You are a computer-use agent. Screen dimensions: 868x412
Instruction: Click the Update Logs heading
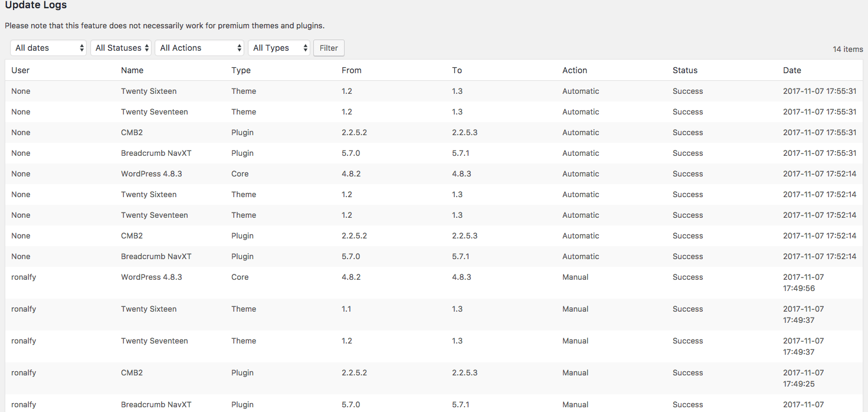[x=36, y=5]
